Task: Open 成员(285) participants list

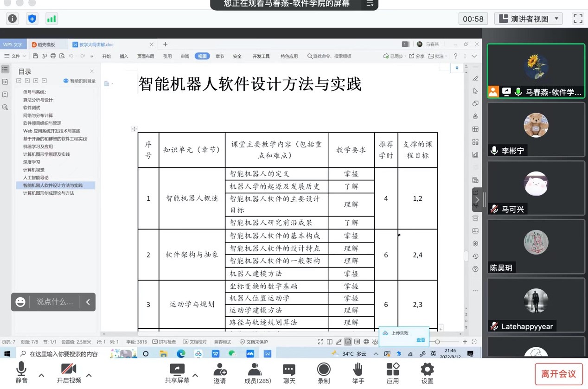Action: point(255,373)
